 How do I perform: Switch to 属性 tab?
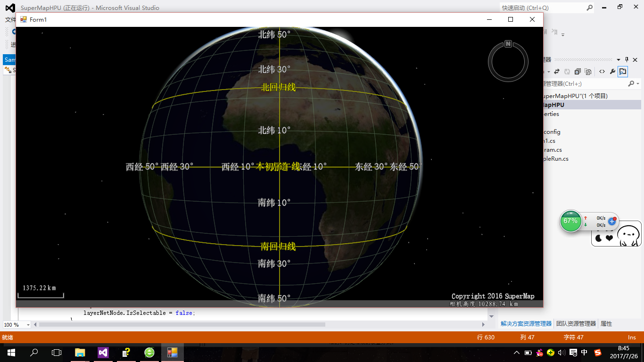[606, 324]
